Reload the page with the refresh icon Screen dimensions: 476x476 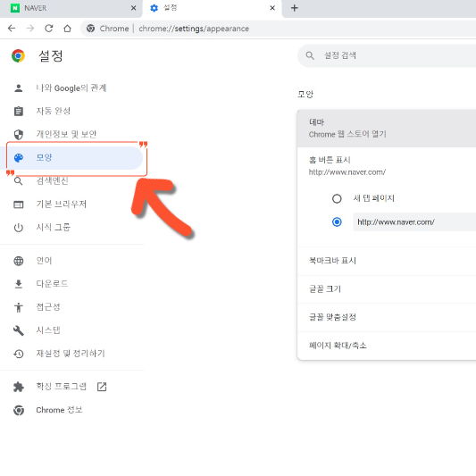click(49, 29)
